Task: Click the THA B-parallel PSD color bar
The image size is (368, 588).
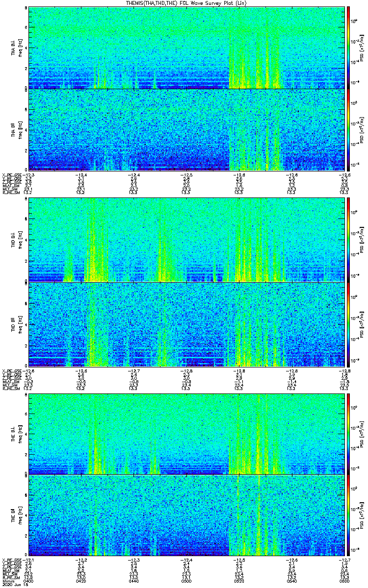Action: tap(348, 129)
